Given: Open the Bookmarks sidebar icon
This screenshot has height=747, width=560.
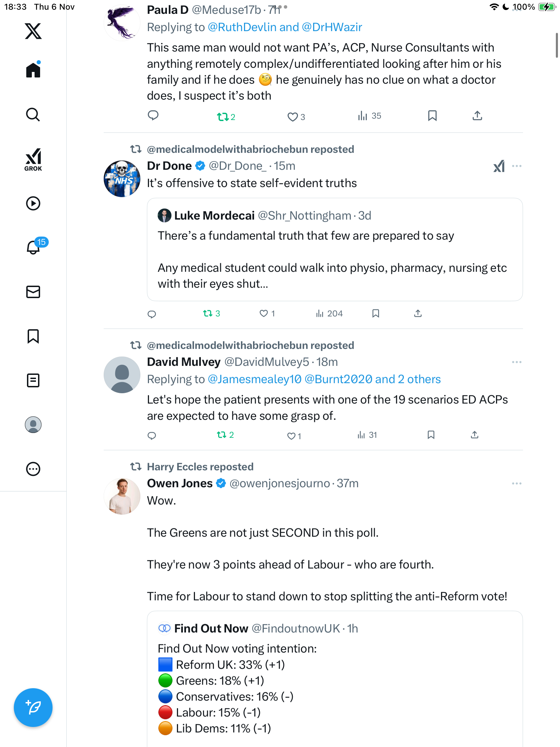Looking at the screenshot, I should tap(33, 336).
